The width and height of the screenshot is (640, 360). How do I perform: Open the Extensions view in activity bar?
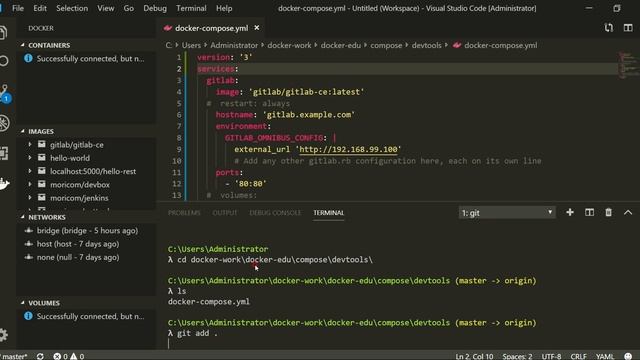point(4,153)
